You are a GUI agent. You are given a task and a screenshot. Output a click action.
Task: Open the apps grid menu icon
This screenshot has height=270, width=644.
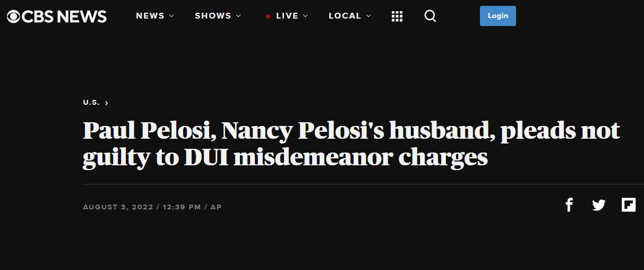397,16
